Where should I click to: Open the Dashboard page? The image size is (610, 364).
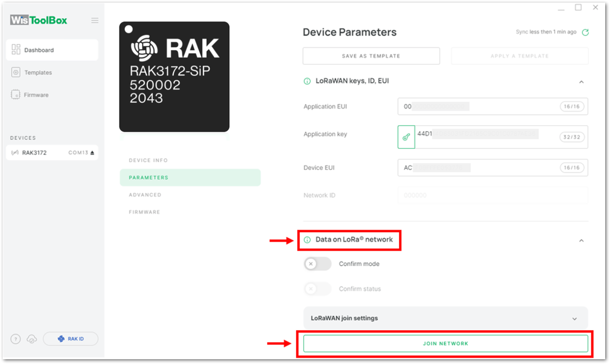coord(52,50)
